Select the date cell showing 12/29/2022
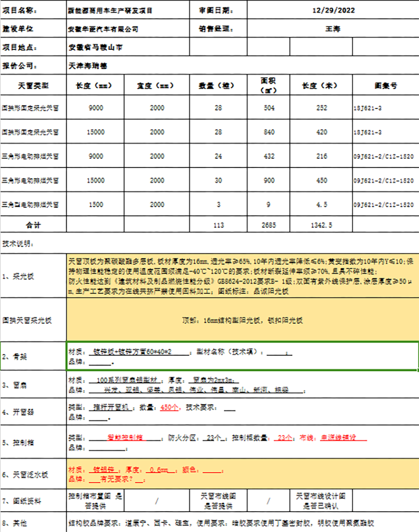The image size is (419, 532). 333,10
